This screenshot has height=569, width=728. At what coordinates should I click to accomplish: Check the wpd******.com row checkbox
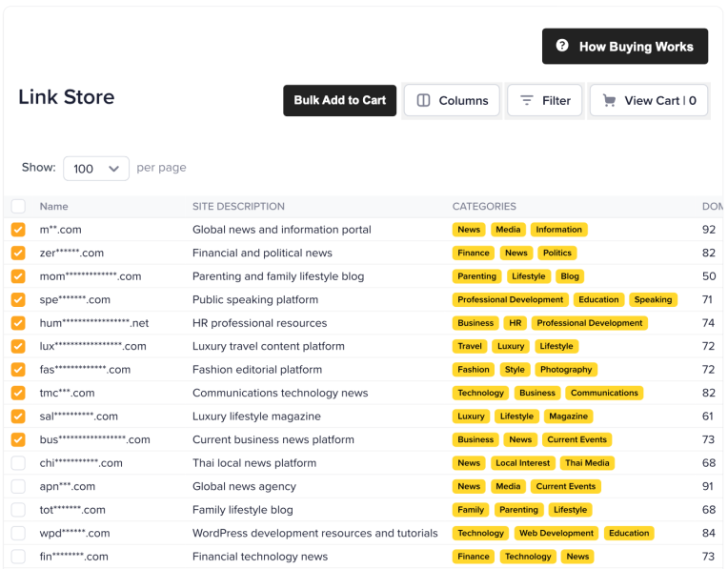coord(18,534)
